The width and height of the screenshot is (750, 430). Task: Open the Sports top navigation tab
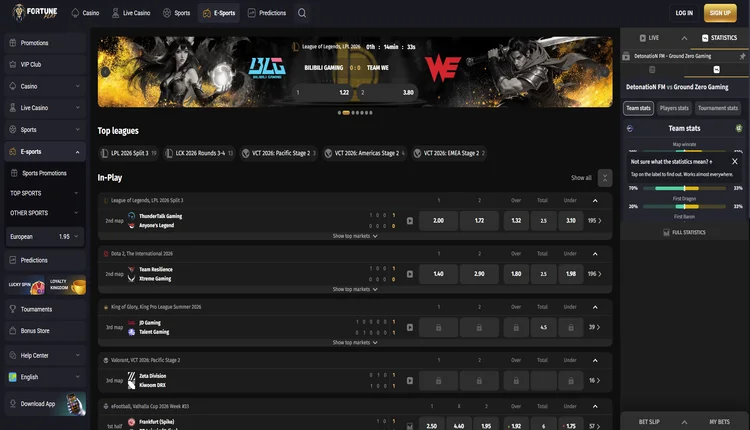[176, 13]
